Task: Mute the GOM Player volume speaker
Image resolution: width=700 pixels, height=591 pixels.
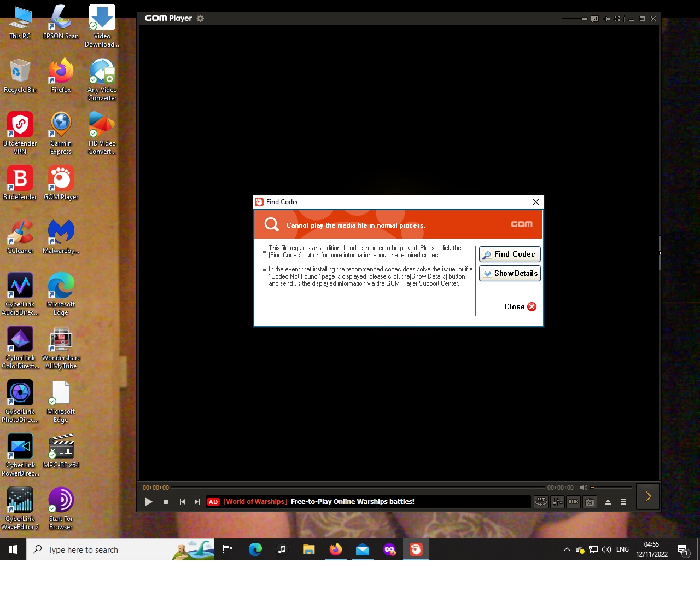Action: click(584, 488)
